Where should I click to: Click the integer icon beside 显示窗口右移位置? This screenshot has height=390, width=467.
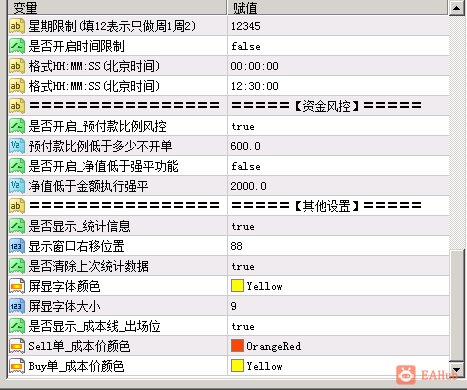17,246
